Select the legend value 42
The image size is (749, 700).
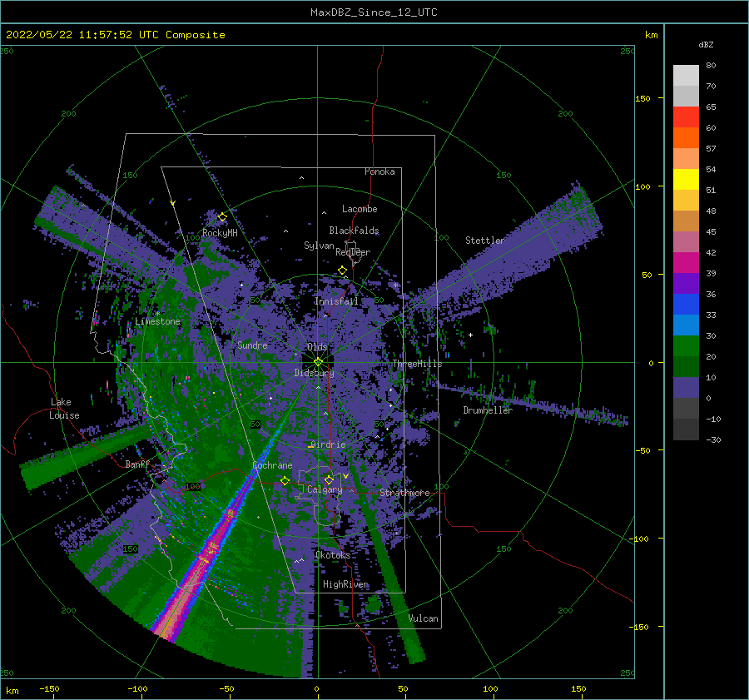click(711, 253)
